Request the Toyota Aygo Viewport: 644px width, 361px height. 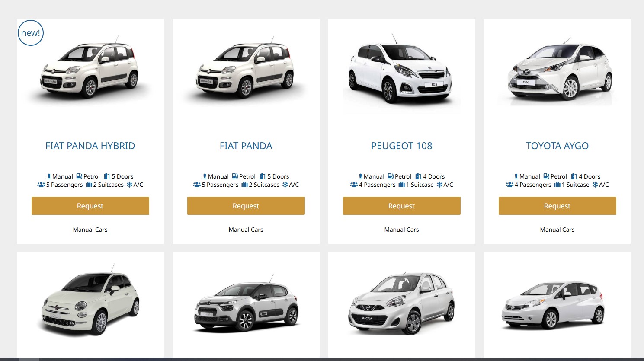[x=557, y=206]
